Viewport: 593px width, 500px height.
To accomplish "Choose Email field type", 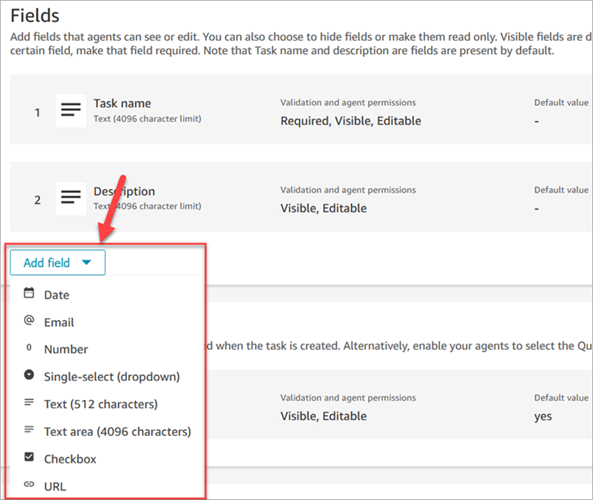I will [x=59, y=322].
